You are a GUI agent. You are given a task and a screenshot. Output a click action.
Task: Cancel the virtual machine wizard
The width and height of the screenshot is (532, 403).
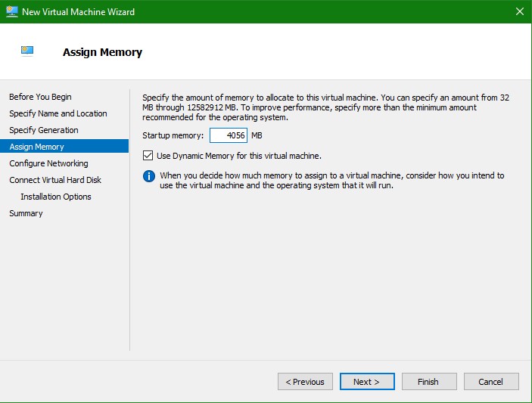[x=491, y=382]
